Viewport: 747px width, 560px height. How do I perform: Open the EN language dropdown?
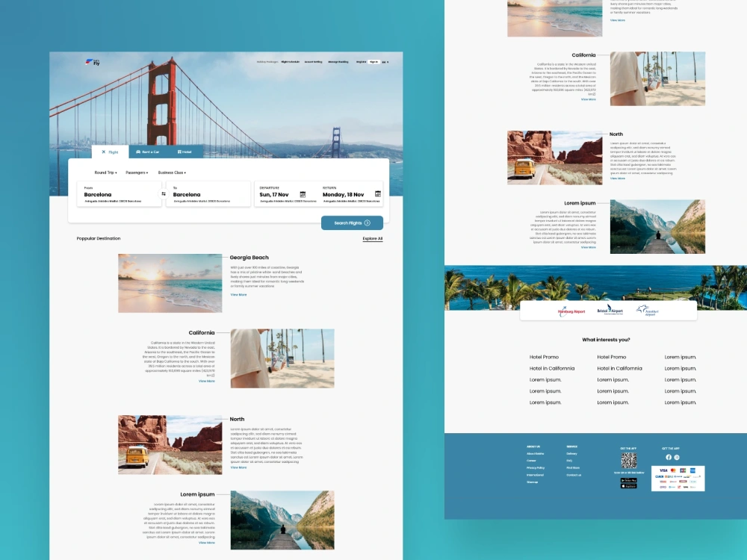[385, 62]
